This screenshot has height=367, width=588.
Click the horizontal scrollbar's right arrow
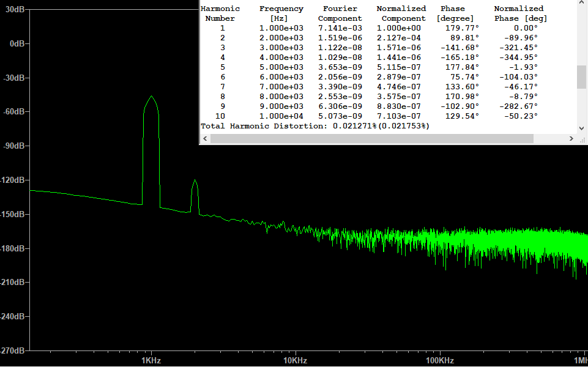pyautogui.click(x=571, y=139)
